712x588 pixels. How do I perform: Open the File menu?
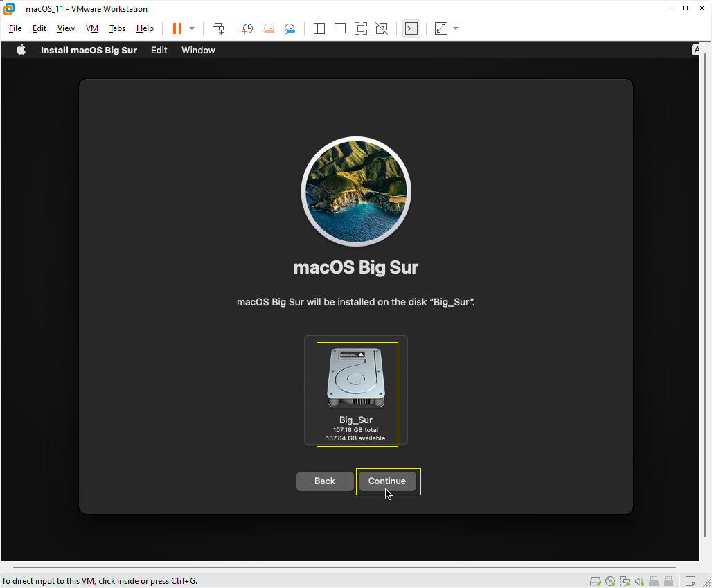pos(15,28)
